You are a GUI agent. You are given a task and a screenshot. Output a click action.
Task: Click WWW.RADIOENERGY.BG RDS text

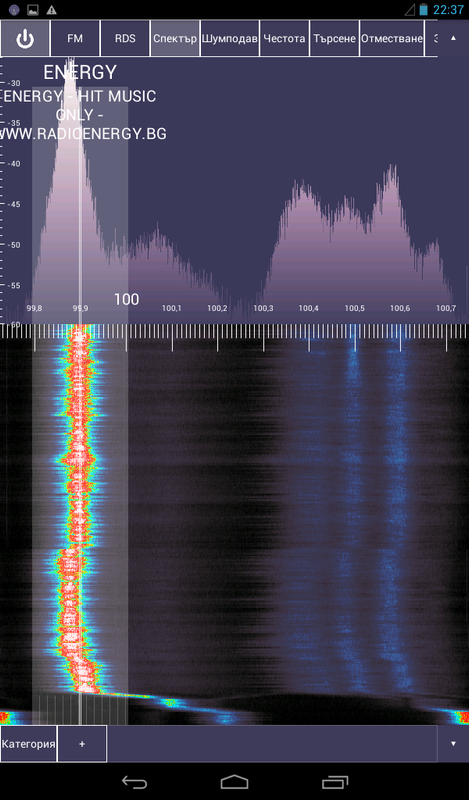click(83, 134)
